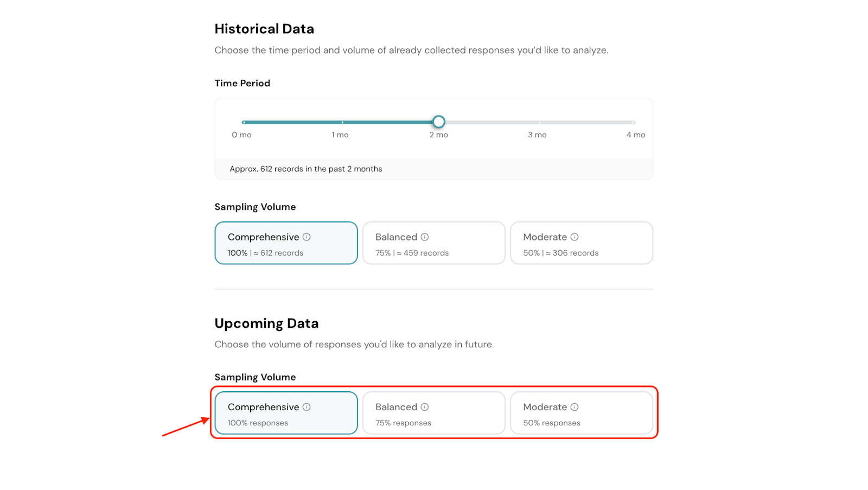Viewport: 868px width, 490px height.
Task: Set time period slider to 1 mo
Action: pos(342,122)
